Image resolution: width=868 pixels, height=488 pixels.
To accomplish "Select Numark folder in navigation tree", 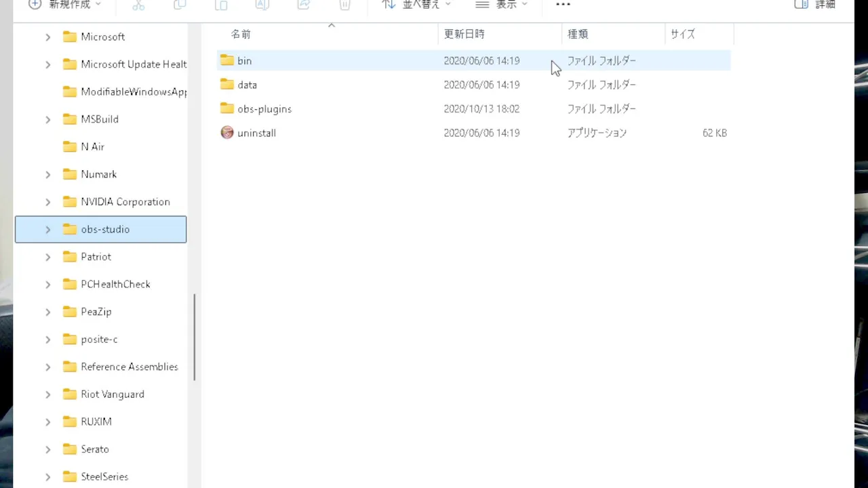I will [x=99, y=174].
